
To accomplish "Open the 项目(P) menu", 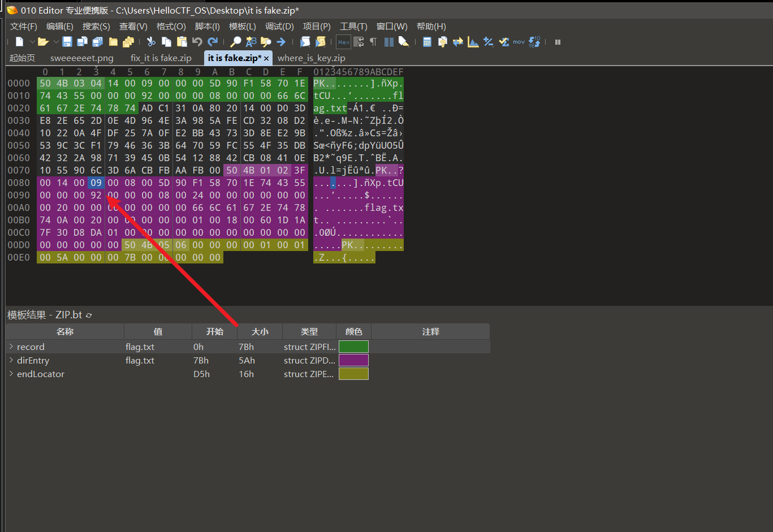I will (x=317, y=27).
